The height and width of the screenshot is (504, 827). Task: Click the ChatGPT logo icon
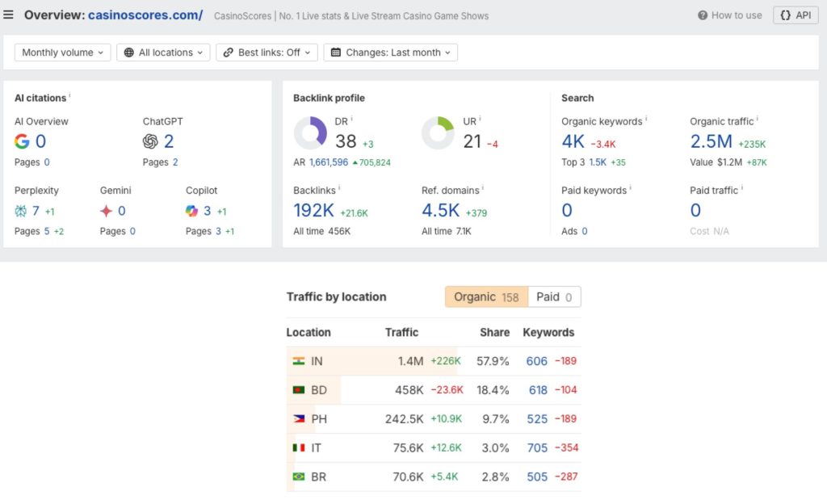(x=150, y=142)
